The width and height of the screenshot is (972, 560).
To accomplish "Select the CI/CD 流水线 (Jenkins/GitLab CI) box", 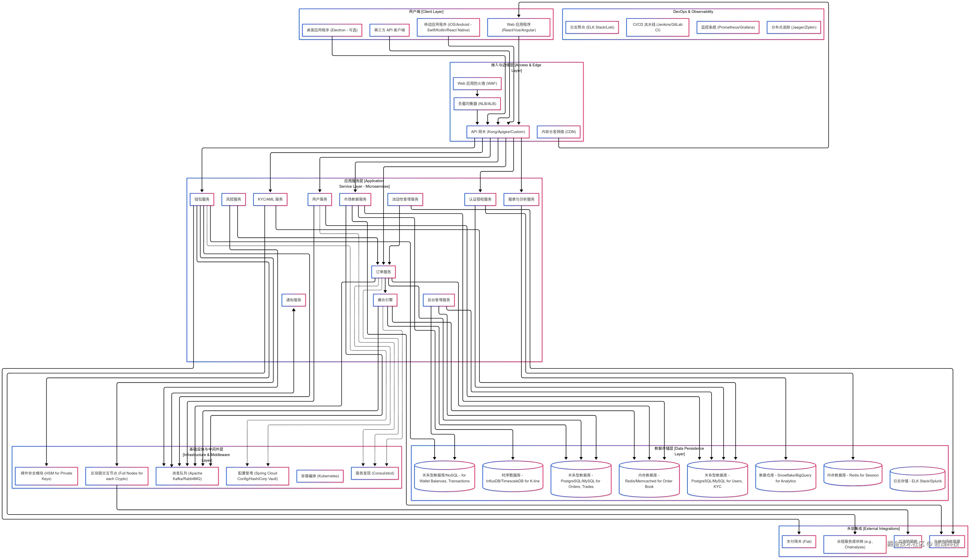I will pos(657,27).
